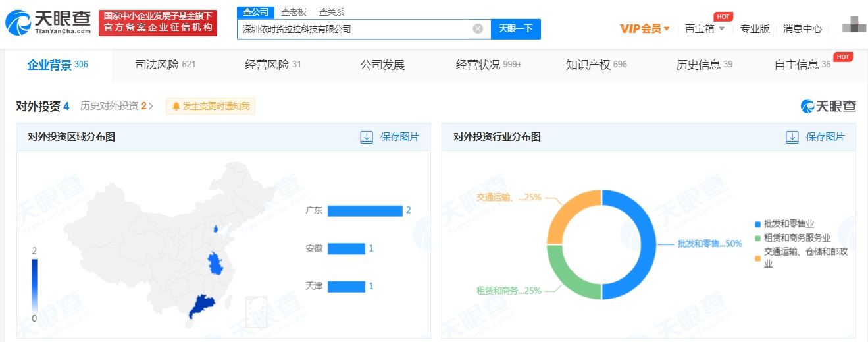Click the bell icon for change notifications
The image size is (868, 342).
(176, 106)
